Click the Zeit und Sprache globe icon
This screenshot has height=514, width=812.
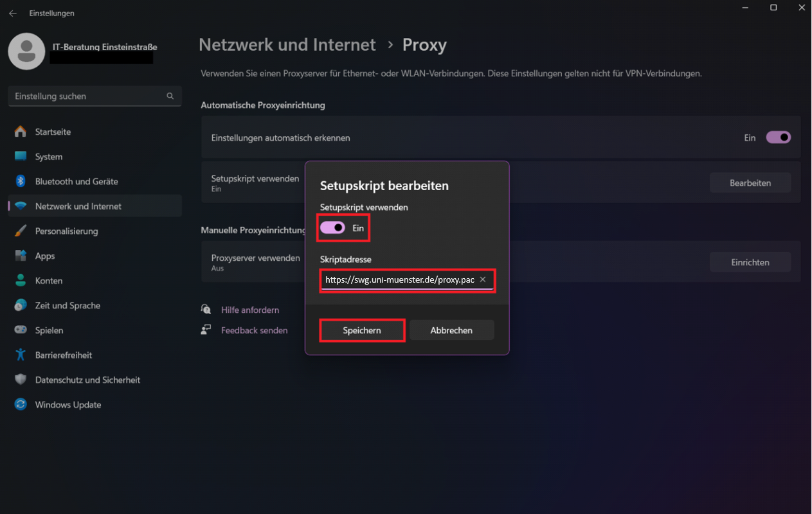coord(21,305)
